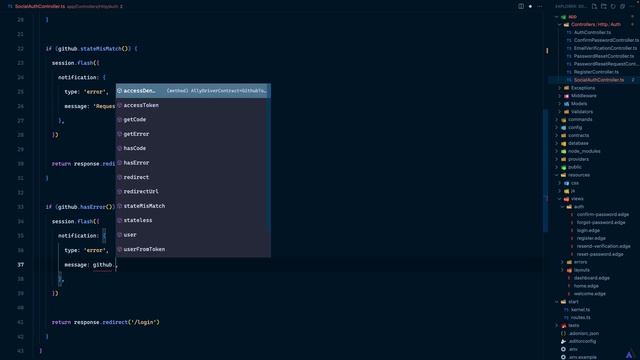Click the Middleware folder icon

point(566,96)
